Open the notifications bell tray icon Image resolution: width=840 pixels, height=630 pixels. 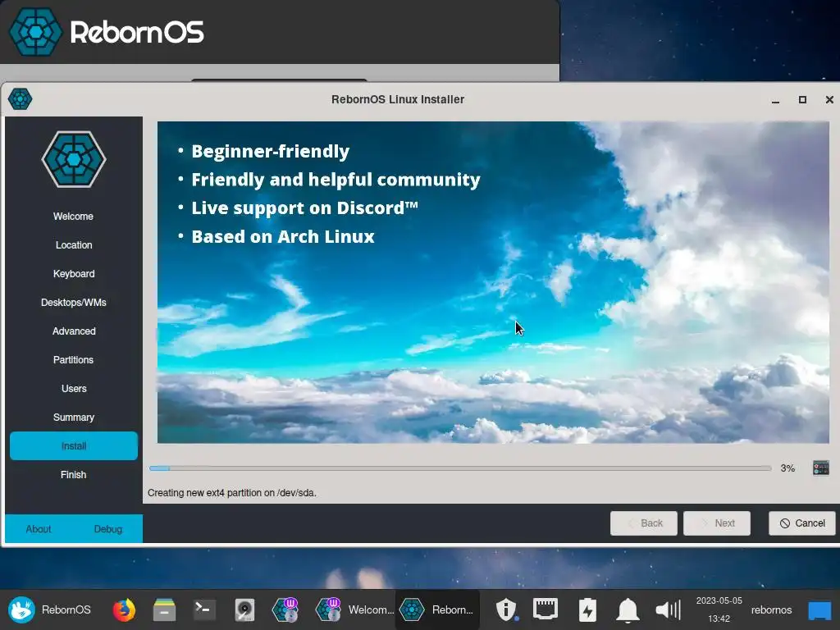(x=628, y=609)
